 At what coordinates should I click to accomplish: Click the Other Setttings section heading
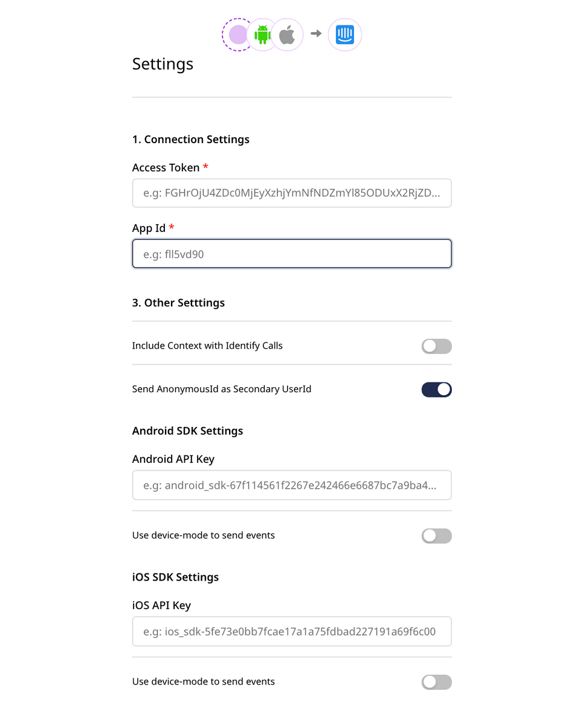[x=178, y=303]
